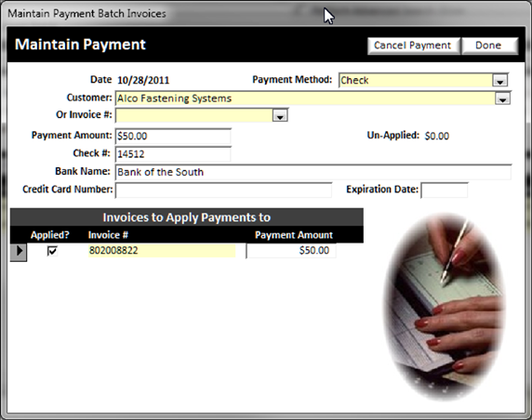Screen dimensions: 532x420
Task: Click the Expiration Date field
Action: click(445, 190)
